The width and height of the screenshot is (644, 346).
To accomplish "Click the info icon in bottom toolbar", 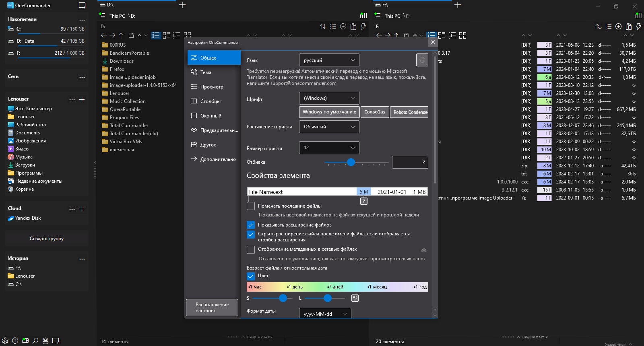I will click(x=15, y=340).
